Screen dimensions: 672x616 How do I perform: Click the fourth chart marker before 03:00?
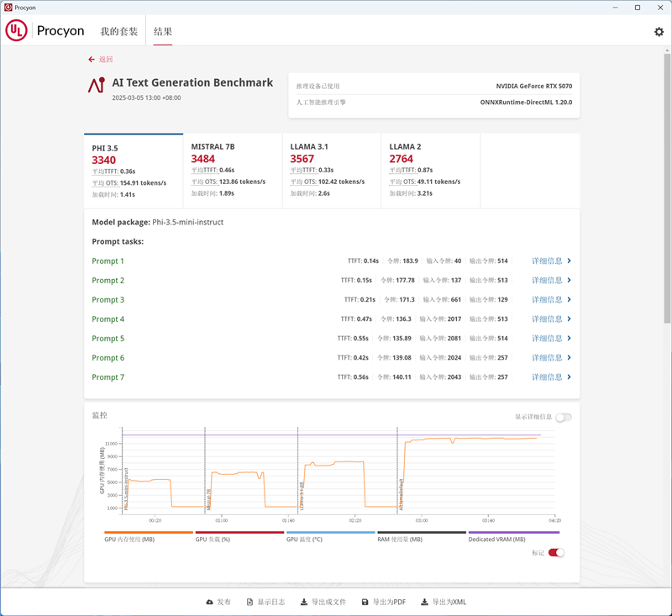[x=397, y=470]
